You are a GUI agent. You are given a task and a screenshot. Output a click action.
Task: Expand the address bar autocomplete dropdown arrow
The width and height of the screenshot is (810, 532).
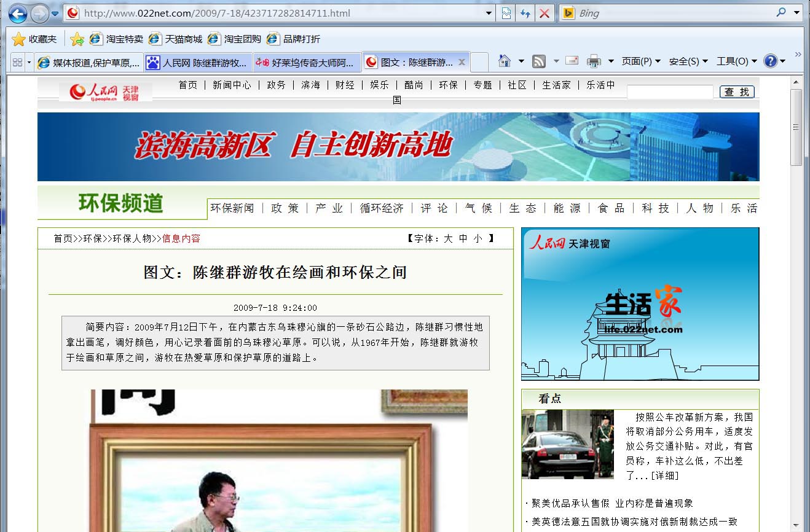click(x=489, y=13)
